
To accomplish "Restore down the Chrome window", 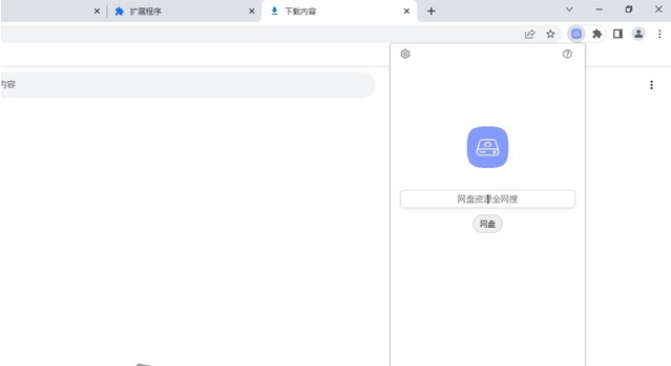I will (629, 9).
